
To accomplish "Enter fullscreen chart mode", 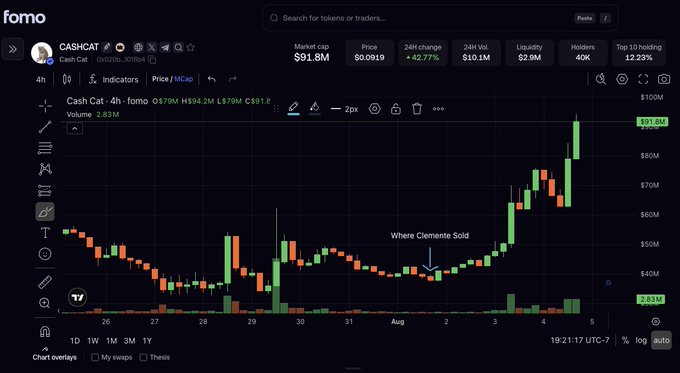I will [x=643, y=79].
